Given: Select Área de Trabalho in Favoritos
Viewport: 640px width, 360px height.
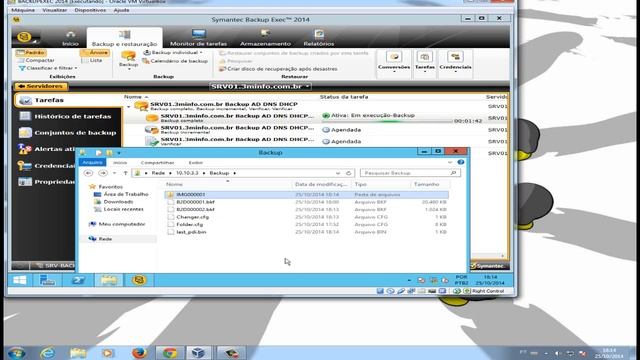Looking at the screenshot, I should click(121, 194).
